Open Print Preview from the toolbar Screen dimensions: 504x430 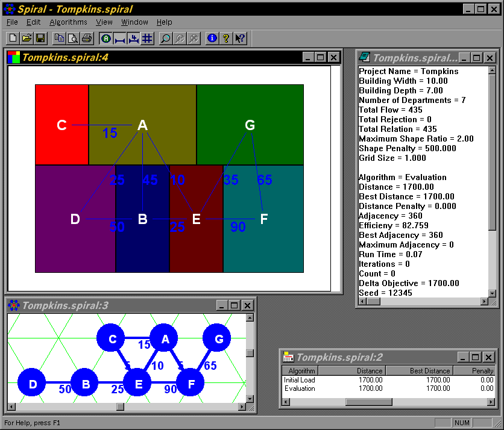click(x=72, y=39)
